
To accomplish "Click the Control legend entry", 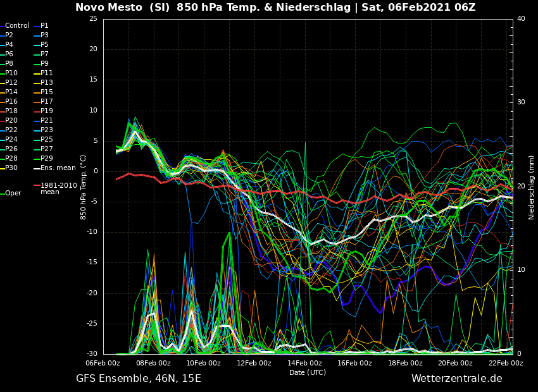I will click(17, 26).
